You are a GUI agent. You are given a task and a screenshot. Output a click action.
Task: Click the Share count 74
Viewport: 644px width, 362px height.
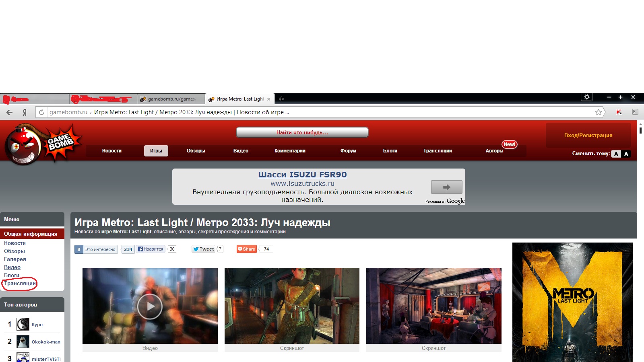pyautogui.click(x=266, y=249)
